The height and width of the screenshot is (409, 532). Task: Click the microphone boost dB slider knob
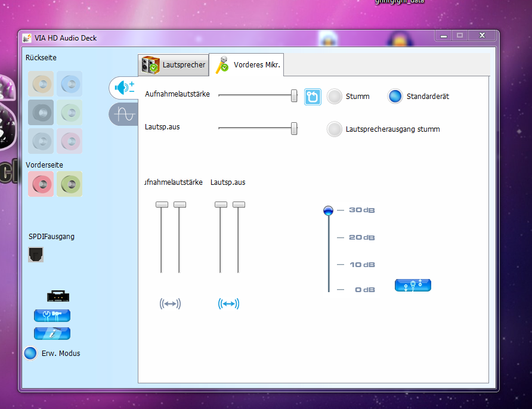point(328,210)
